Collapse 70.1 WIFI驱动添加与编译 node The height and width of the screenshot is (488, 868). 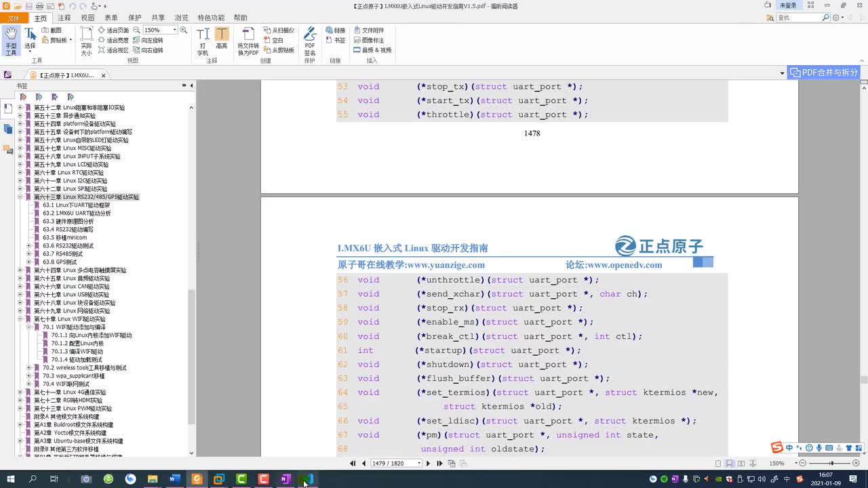pos(28,327)
